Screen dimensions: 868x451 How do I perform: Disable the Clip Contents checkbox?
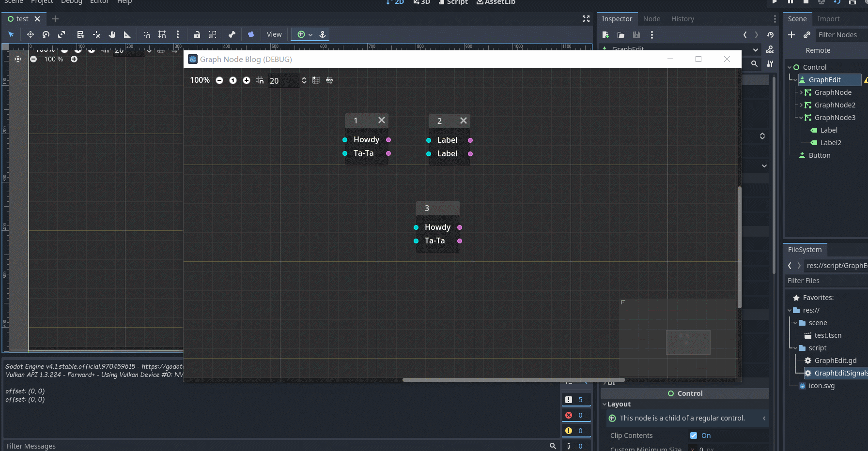(x=695, y=435)
